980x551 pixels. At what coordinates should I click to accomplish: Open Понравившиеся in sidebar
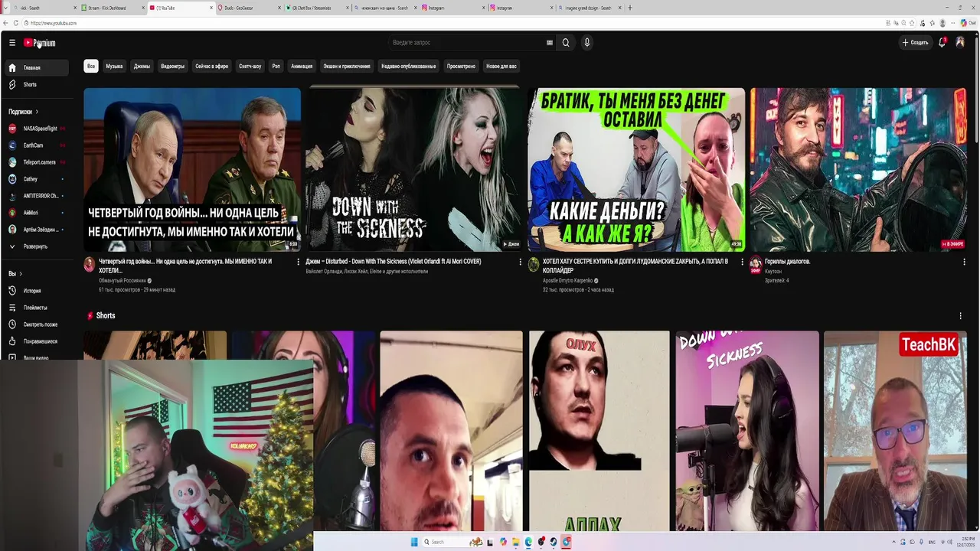coord(36,341)
